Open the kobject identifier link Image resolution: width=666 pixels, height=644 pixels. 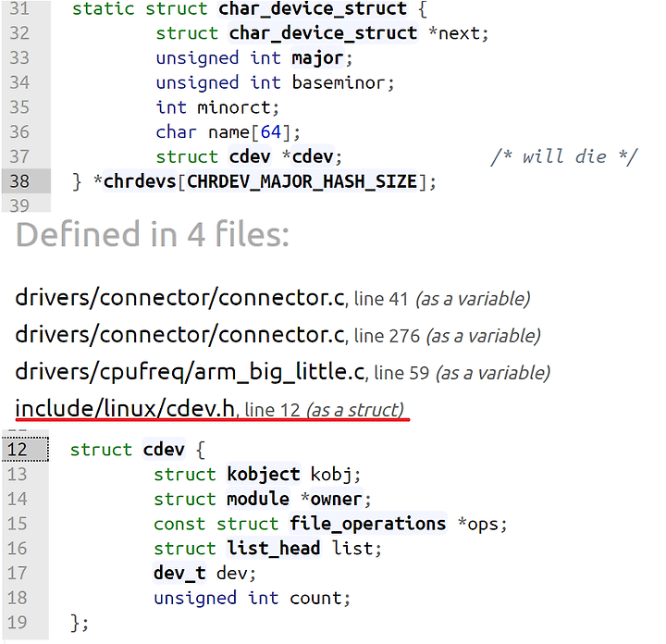point(264,474)
